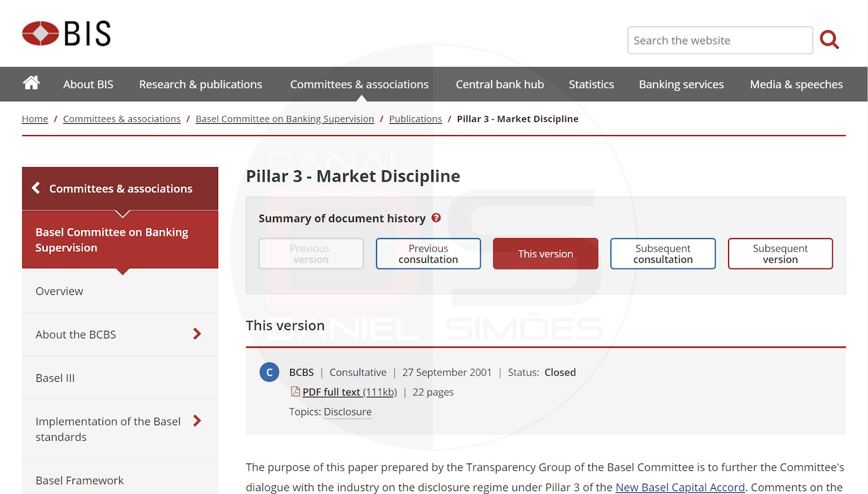This screenshot has height=494, width=868.
Task: Open Implementation of the Basel standards item
Action: tap(120, 429)
